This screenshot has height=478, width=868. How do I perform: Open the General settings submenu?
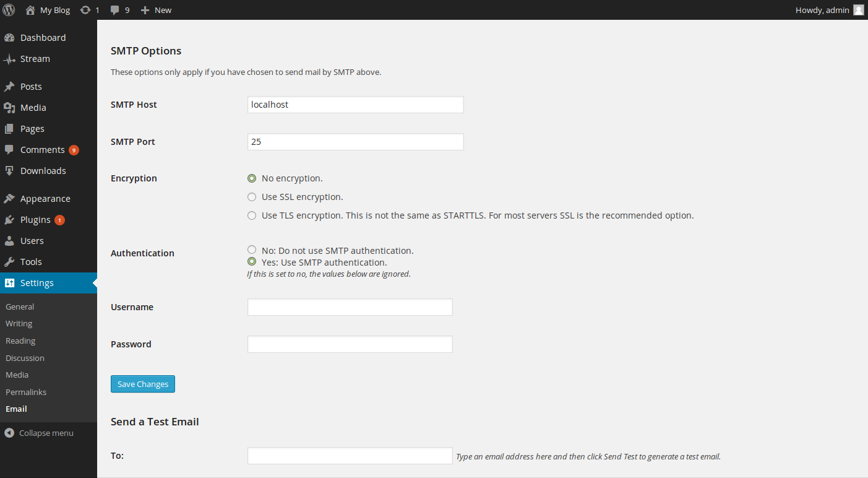(x=20, y=306)
